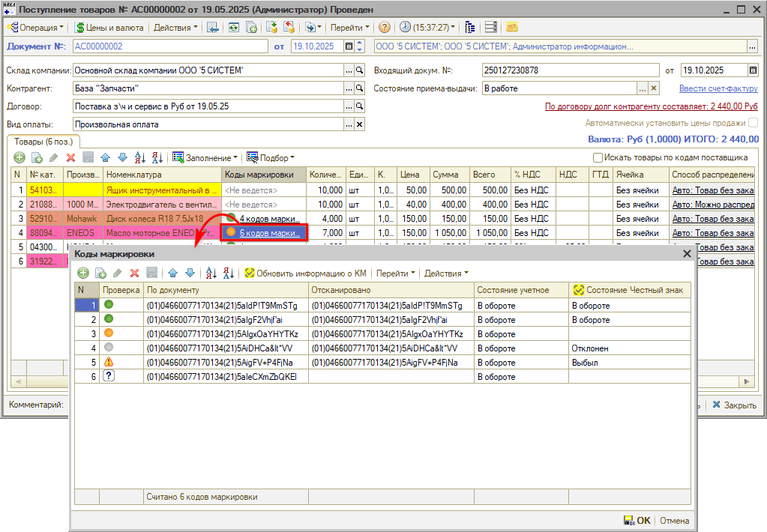
Task: Click sort ascending icon in Коды маркировки toolbar
Action: tap(211, 273)
